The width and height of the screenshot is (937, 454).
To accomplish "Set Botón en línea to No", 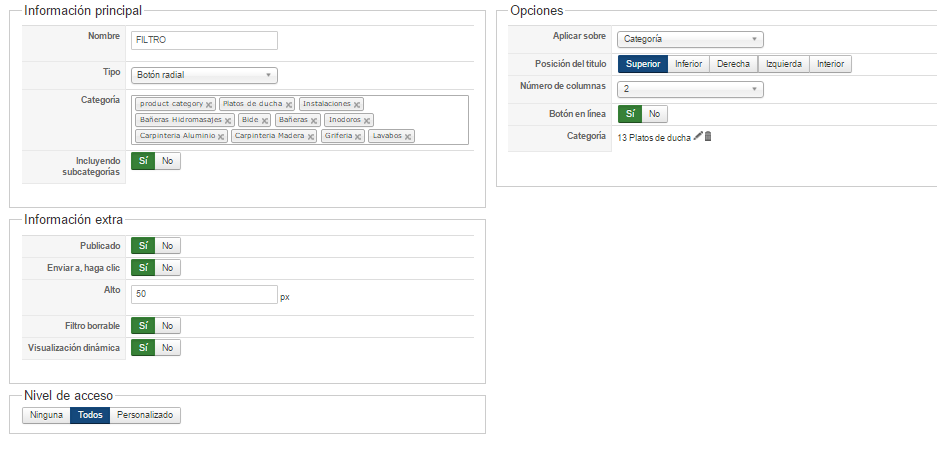I will tap(654, 114).
